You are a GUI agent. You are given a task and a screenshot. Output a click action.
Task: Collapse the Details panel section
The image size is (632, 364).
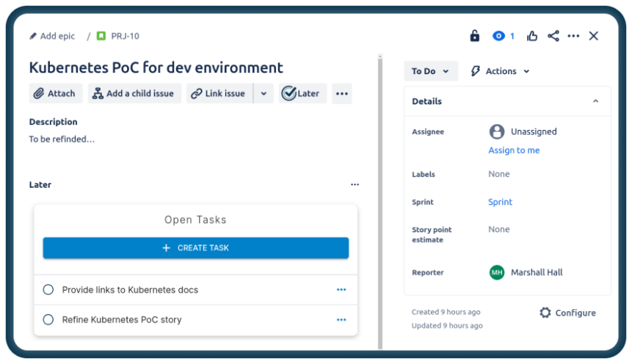pos(595,101)
